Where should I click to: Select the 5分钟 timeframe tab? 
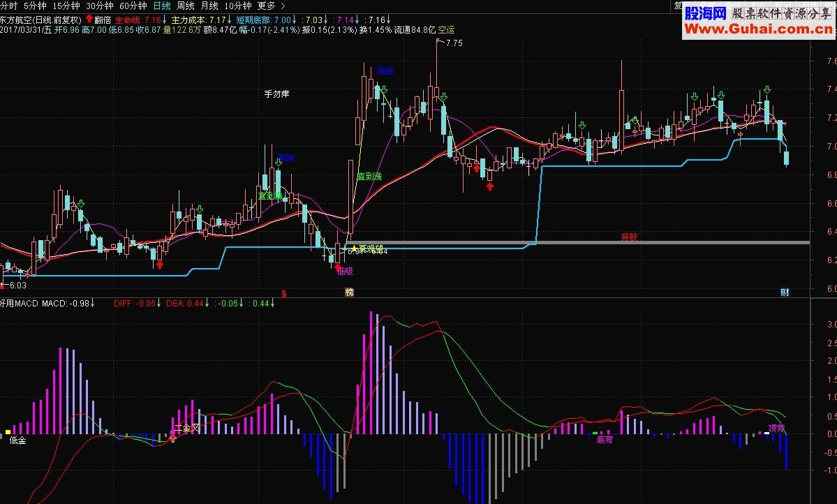tap(35, 6)
